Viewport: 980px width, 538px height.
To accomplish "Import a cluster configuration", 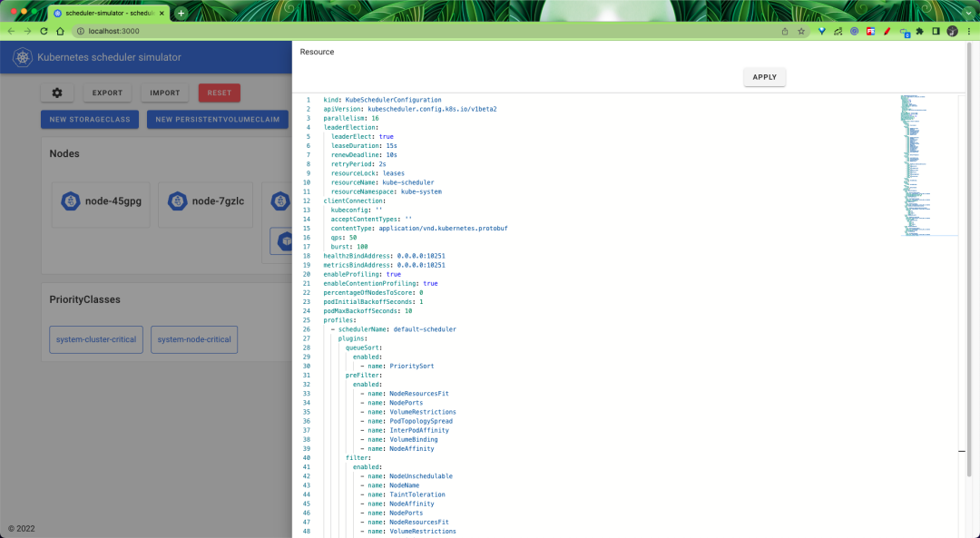I will click(164, 93).
